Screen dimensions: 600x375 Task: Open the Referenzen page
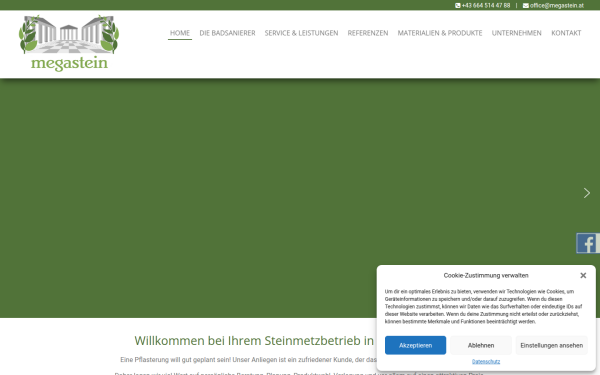(x=368, y=33)
